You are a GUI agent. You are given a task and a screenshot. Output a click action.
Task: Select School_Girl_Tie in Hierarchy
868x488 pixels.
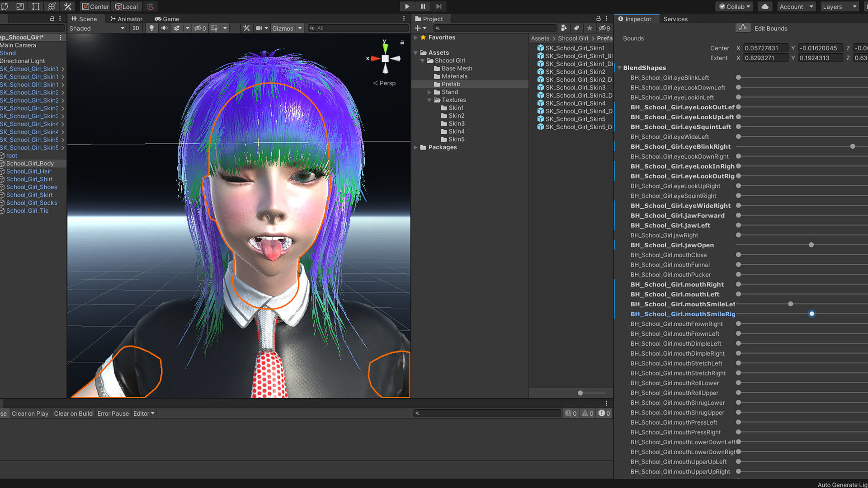pos(27,211)
